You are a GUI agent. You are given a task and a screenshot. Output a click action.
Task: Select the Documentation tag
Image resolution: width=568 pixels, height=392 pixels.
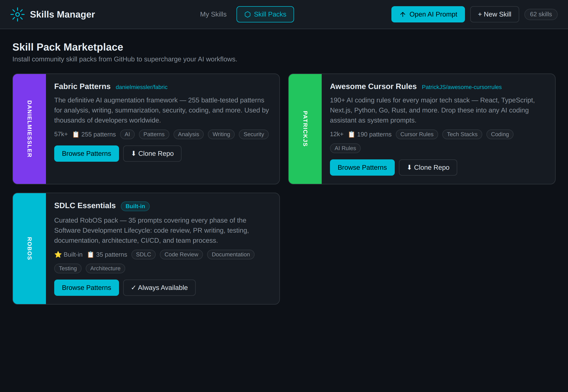click(231, 255)
